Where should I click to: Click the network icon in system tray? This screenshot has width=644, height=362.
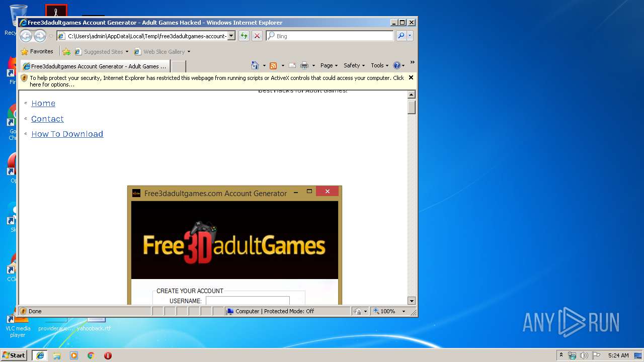click(572, 355)
